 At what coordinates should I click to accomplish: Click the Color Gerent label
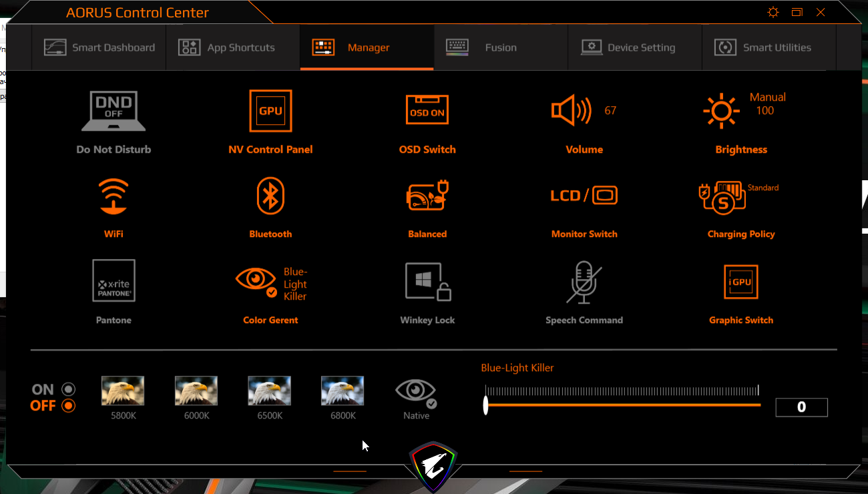point(270,320)
